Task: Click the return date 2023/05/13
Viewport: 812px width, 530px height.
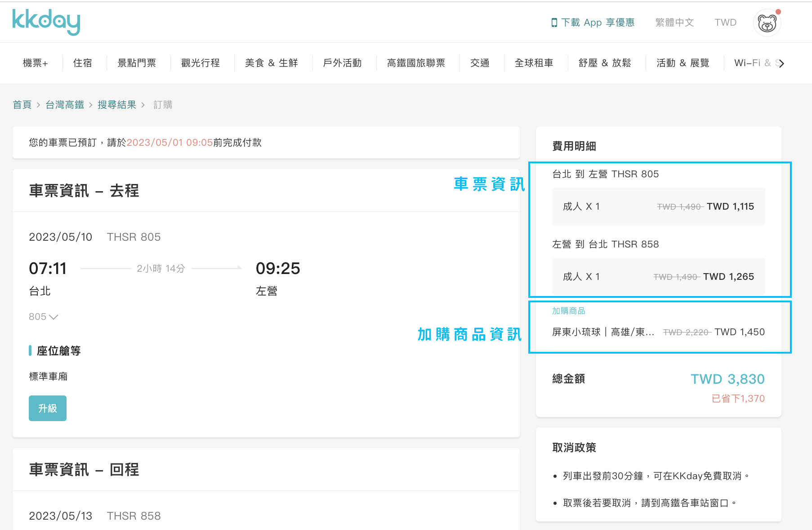Action: [60, 516]
